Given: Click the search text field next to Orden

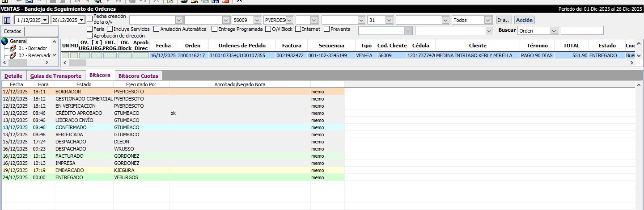Looking at the screenshot, I should coord(582,31).
